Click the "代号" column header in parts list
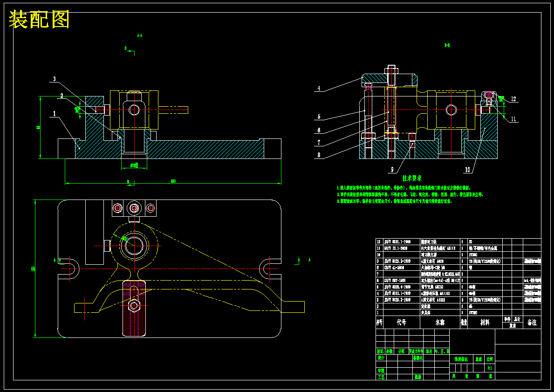The image size is (554, 392). (401, 323)
